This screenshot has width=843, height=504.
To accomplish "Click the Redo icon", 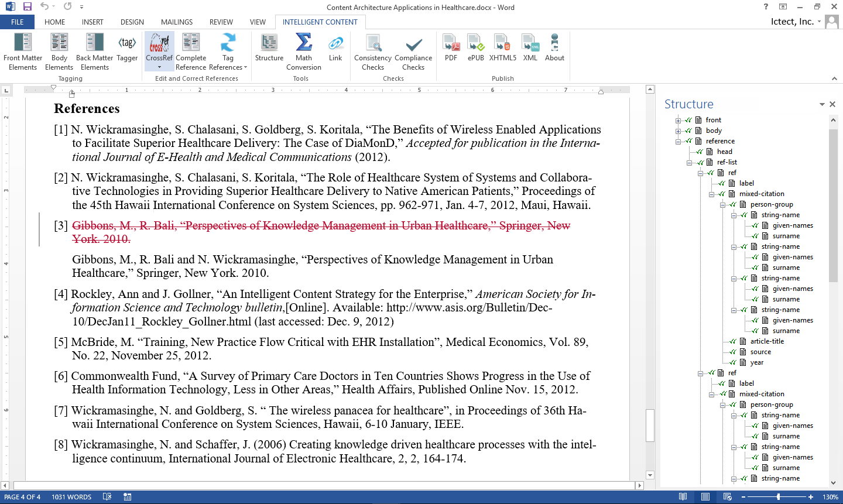I will point(67,7).
